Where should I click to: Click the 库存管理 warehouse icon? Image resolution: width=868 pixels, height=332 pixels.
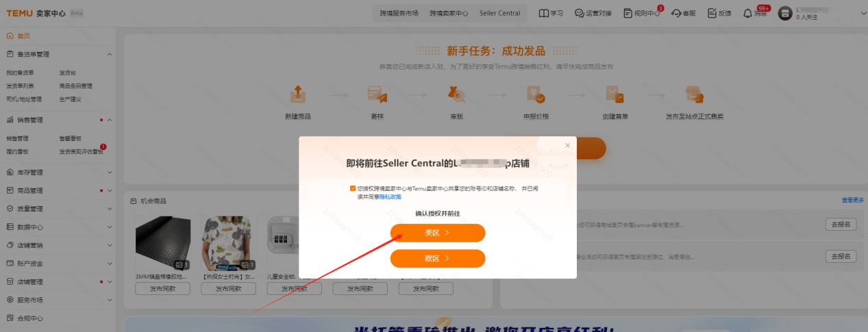click(10, 173)
